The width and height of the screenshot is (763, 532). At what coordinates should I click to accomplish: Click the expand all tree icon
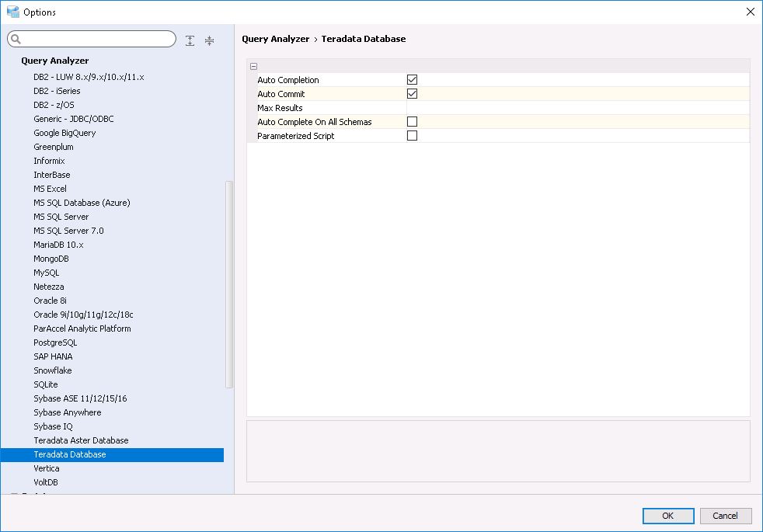click(190, 40)
